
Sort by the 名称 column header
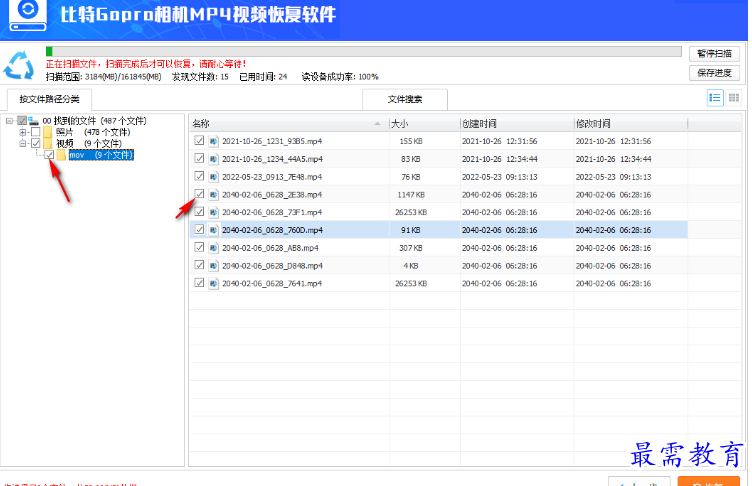click(x=289, y=124)
